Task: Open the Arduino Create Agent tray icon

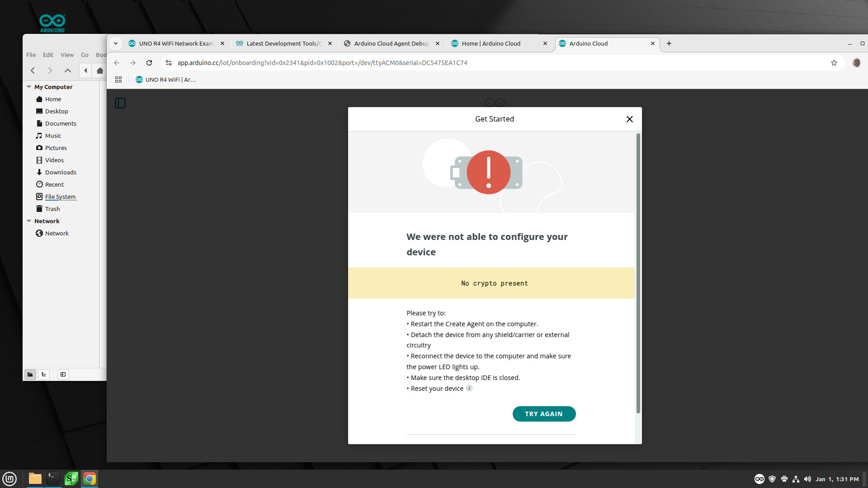Action: 759,479
